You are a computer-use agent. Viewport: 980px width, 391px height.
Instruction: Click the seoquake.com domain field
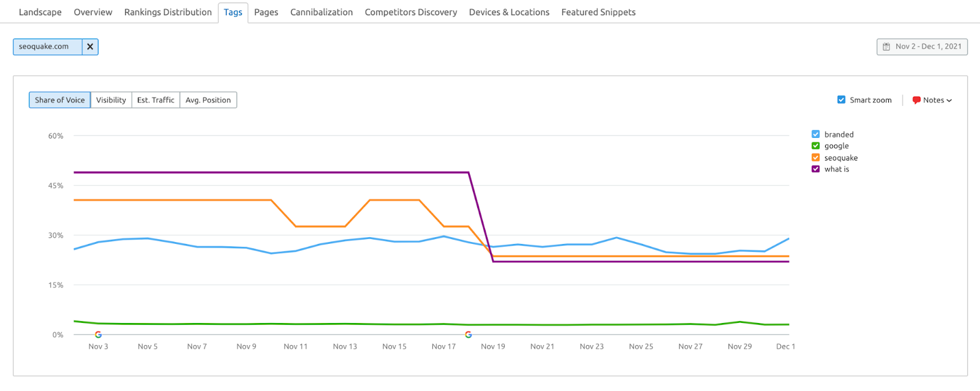click(x=47, y=47)
